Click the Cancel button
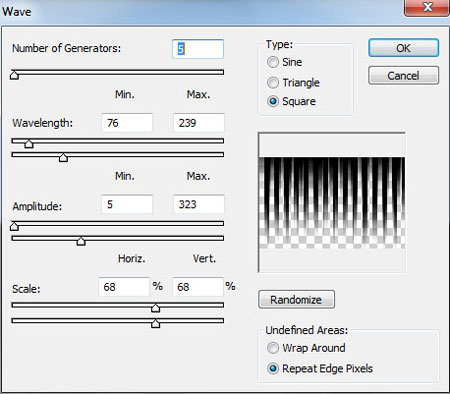Screen dimensions: 450x394 point(403,76)
